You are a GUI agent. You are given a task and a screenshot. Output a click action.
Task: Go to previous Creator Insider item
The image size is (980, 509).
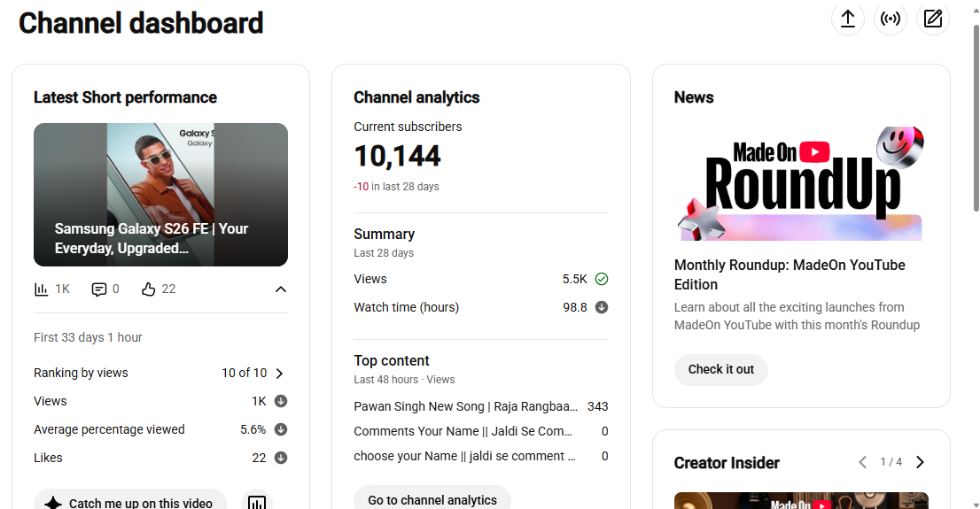[862, 462]
